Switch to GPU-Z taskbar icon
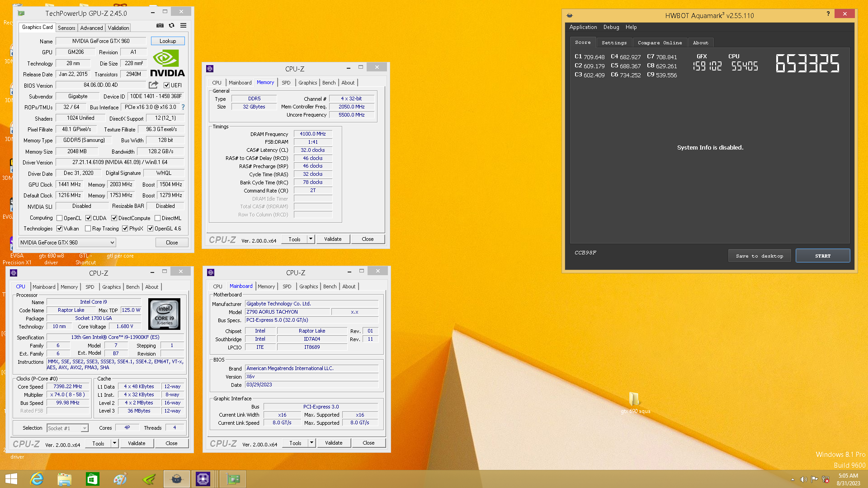Image resolution: width=868 pixels, height=488 pixels. tap(233, 479)
